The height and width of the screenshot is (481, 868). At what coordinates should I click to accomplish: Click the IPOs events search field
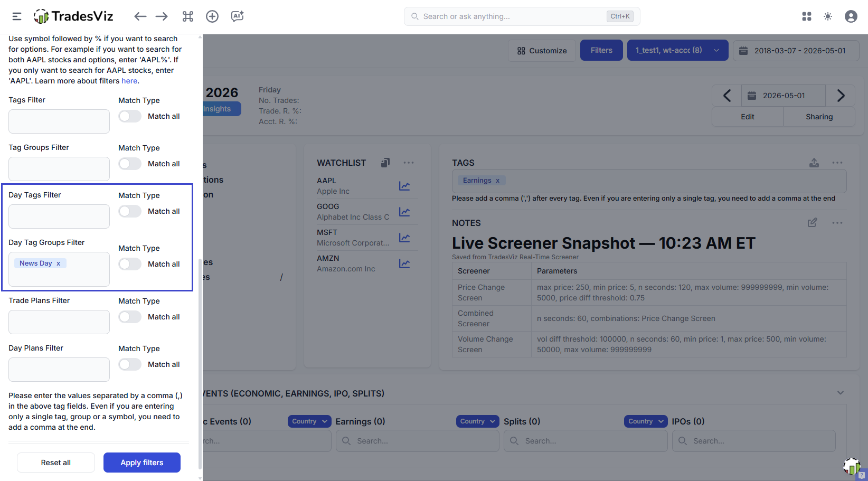point(753,441)
